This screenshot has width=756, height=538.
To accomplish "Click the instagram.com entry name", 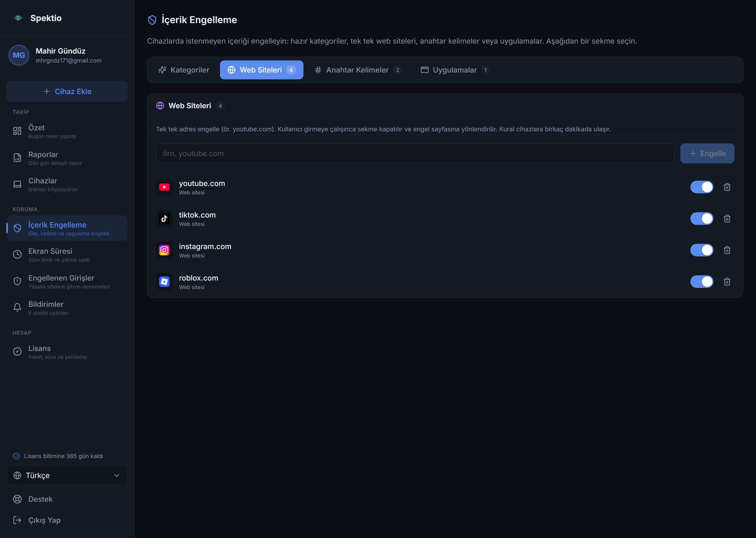I will tap(205, 246).
